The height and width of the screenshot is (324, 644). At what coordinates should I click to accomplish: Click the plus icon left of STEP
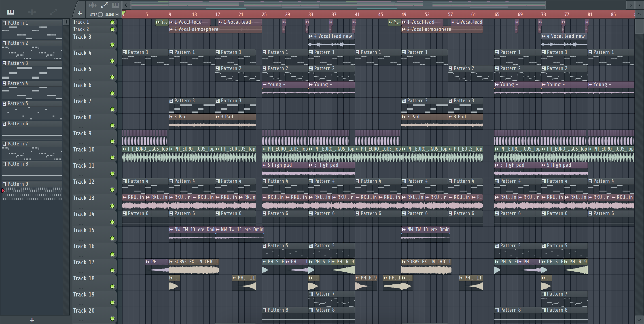tap(80, 13)
